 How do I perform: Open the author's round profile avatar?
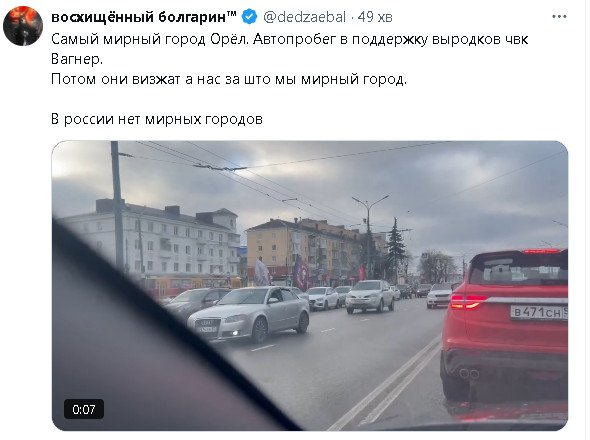coord(23,26)
